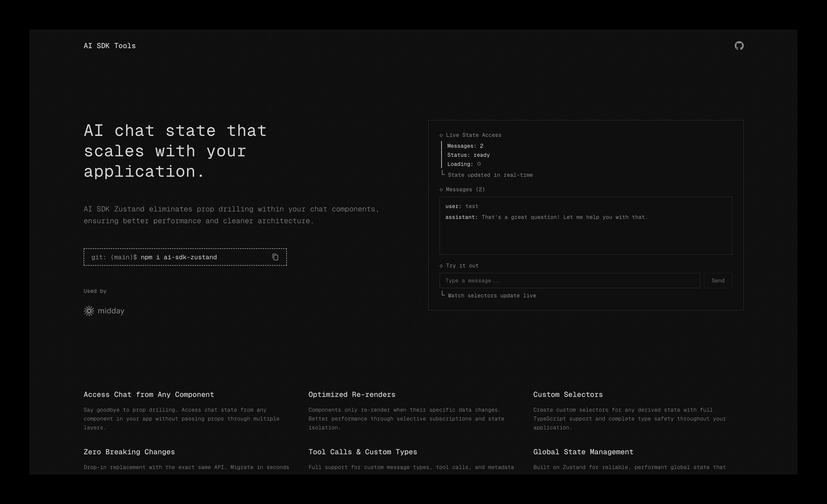Select the Custom Selectors section heading

click(568, 395)
